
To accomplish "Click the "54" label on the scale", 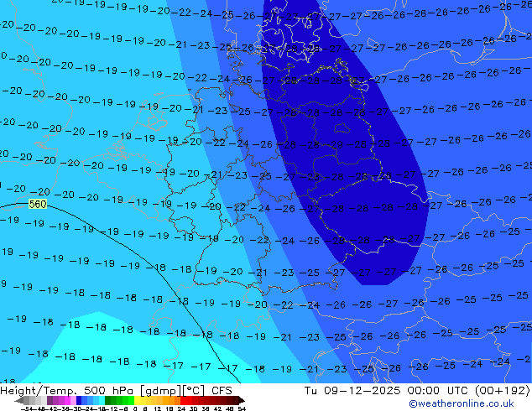I will click(242, 409).
